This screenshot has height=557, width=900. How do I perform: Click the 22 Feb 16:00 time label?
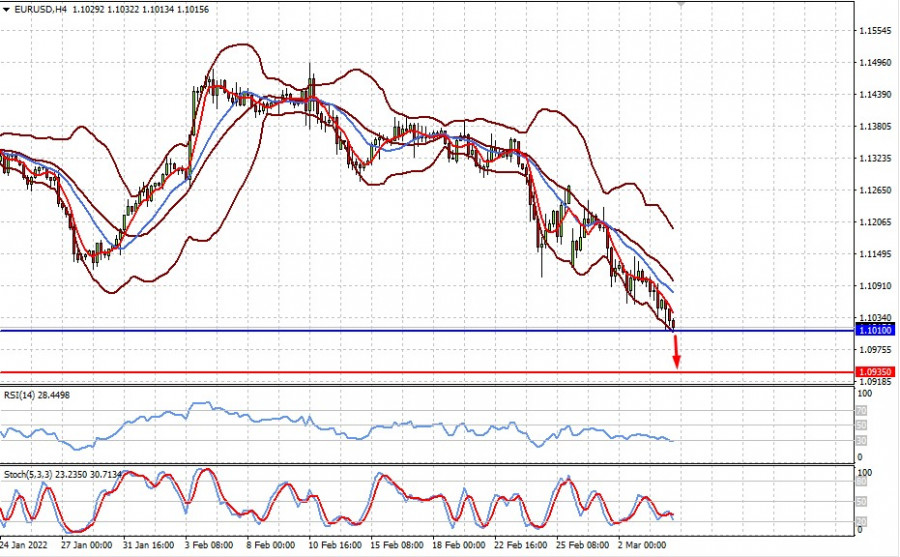point(521,545)
